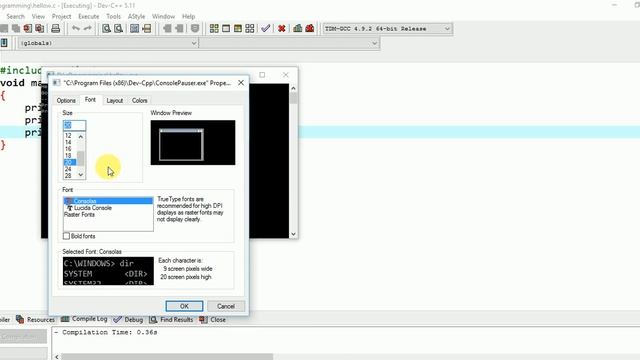This screenshot has height=360, width=640.
Task: Click the Print toolbar icon
Action: (x=56, y=28)
